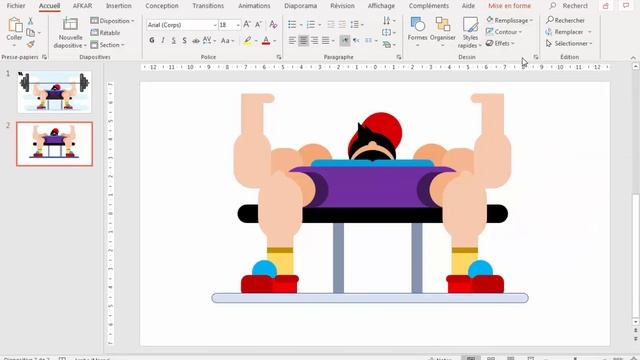Align text left

point(292,40)
